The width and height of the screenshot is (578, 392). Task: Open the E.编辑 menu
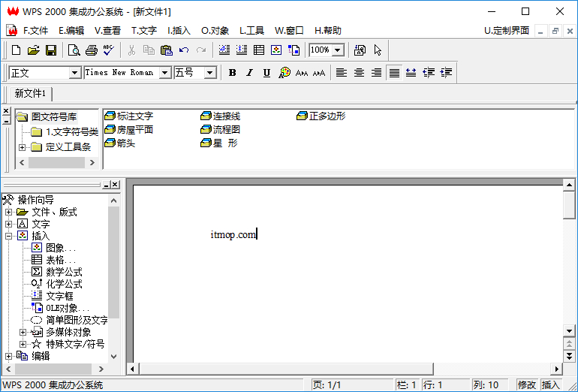click(71, 31)
